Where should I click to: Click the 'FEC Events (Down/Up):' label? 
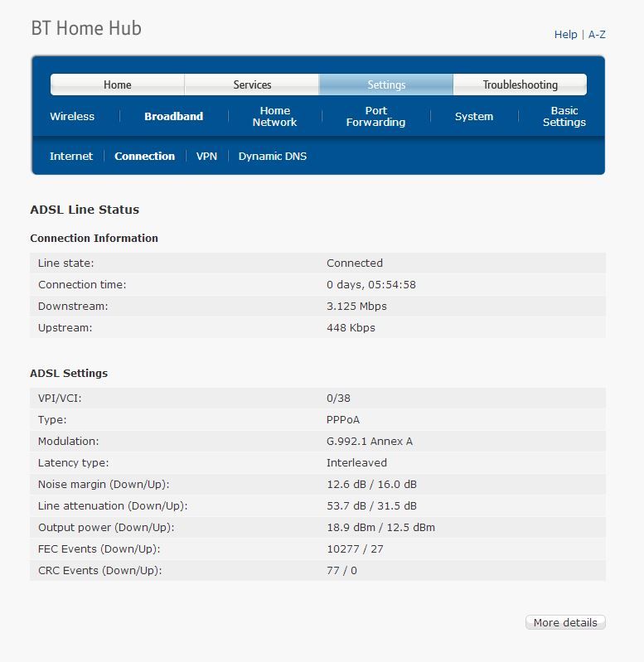tap(99, 548)
